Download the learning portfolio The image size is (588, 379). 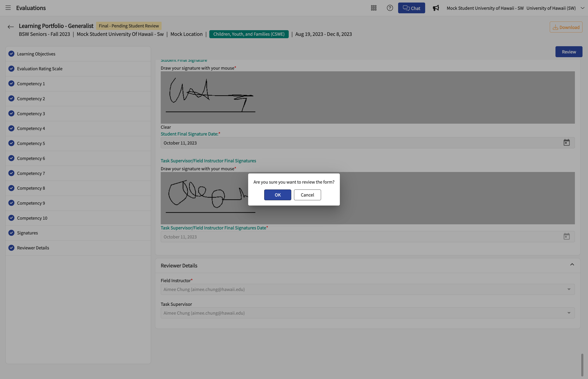pyautogui.click(x=566, y=27)
